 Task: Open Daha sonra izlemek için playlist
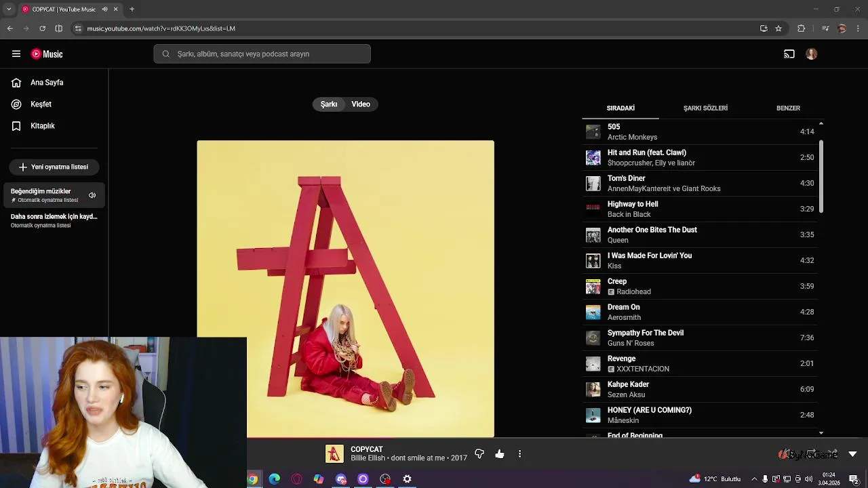(x=54, y=220)
